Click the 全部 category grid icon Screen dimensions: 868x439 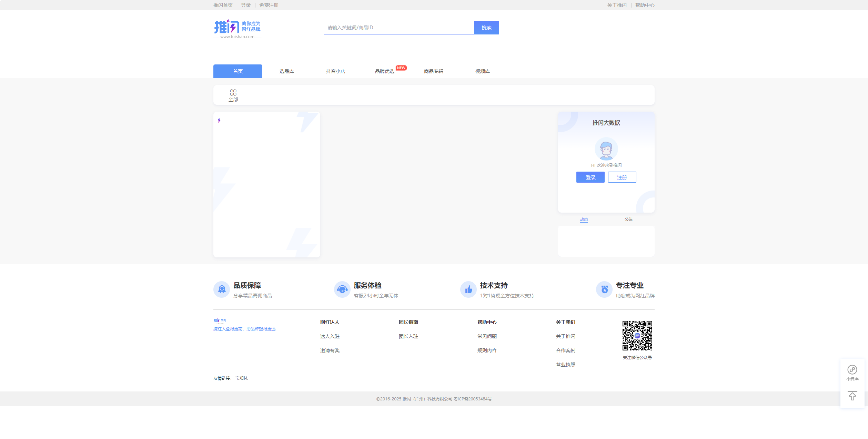(x=233, y=93)
